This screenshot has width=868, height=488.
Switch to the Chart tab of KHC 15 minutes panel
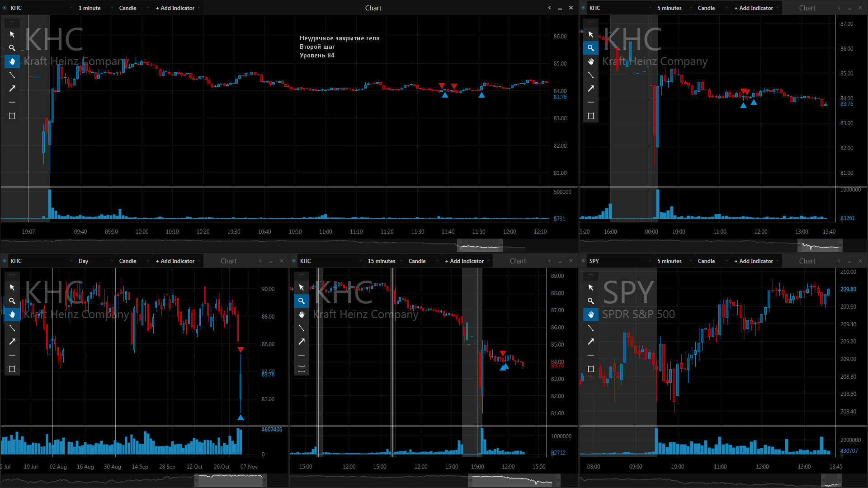point(518,261)
